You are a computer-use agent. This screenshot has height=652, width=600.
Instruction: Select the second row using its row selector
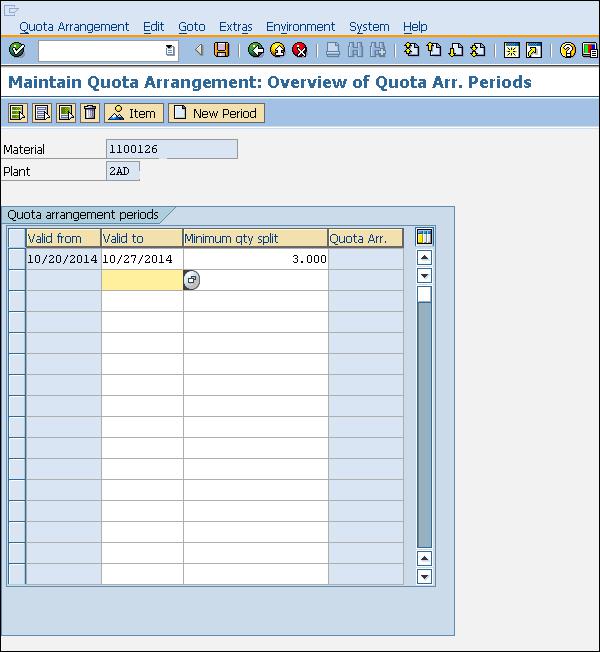click(x=17, y=280)
